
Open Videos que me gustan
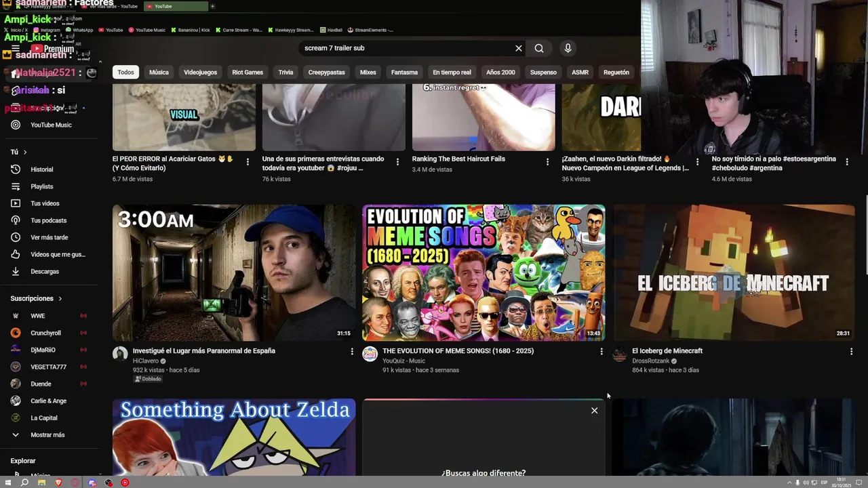coord(47,254)
